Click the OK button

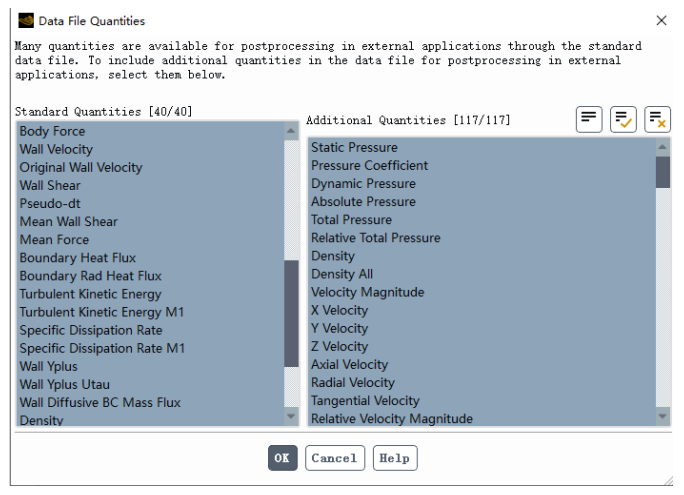[282, 458]
